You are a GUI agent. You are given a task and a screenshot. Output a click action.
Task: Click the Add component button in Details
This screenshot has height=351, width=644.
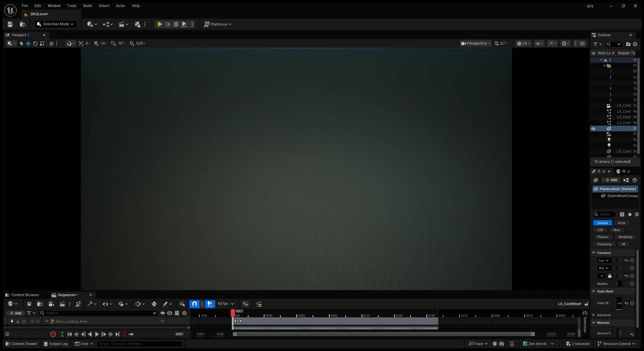pyautogui.click(x=611, y=180)
